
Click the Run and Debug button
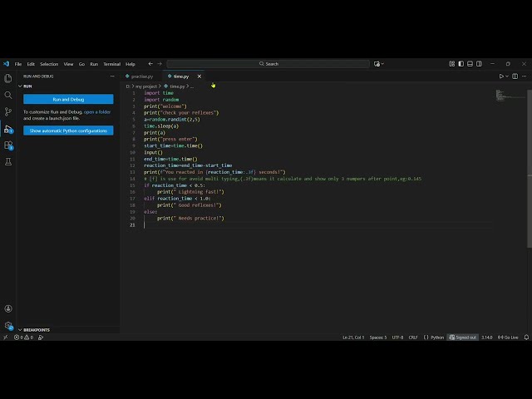pos(68,99)
